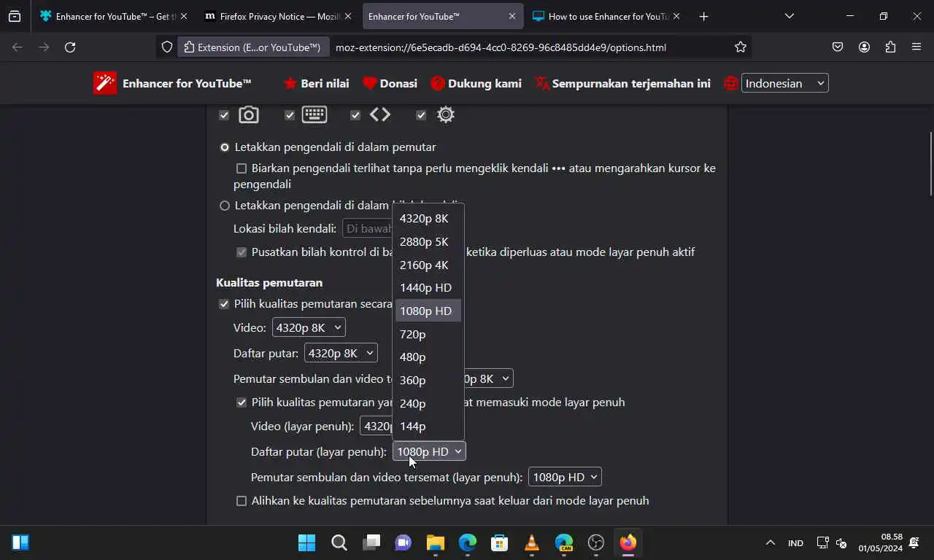934x560 pixels.
Task: Open Microsoft Store from taskbar
Action: (x=500, y=542)
